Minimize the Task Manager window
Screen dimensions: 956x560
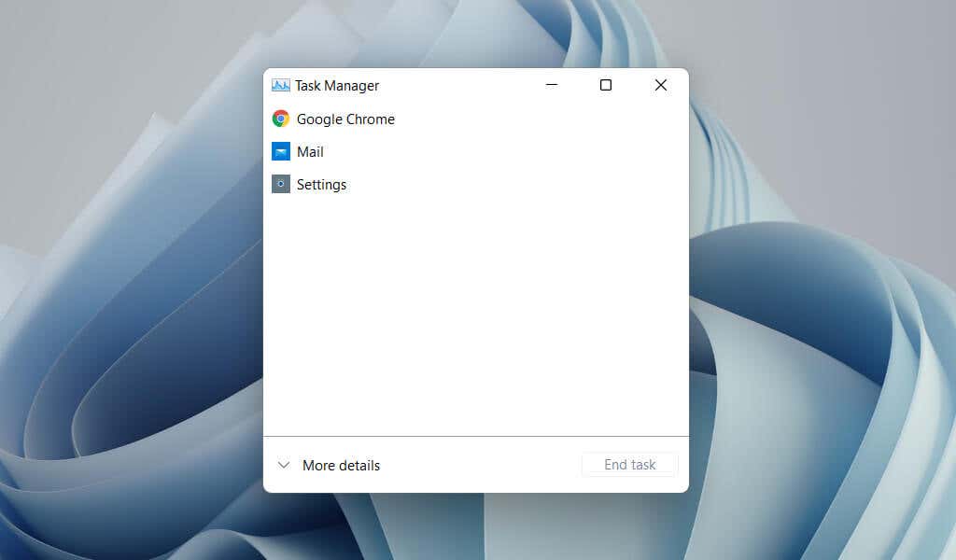552,85
